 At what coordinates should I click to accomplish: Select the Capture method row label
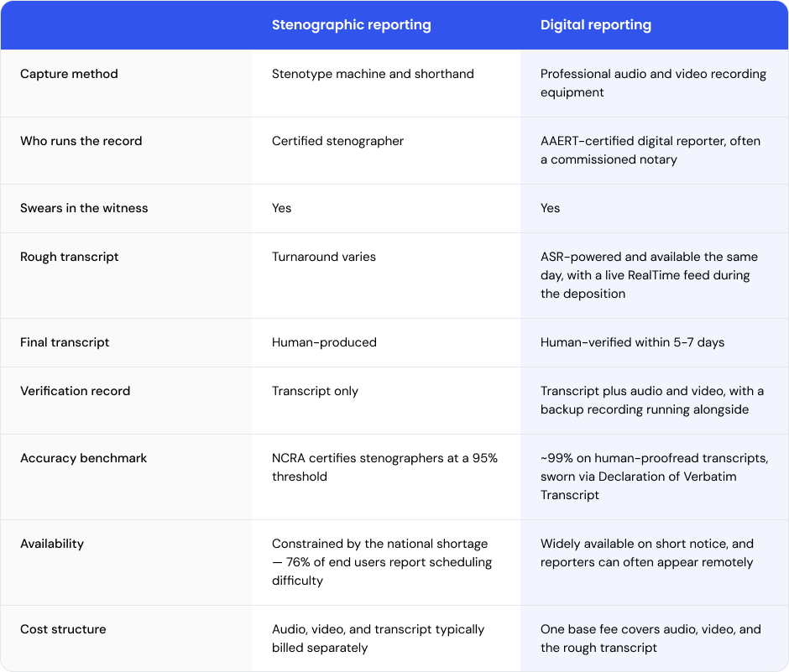point(69,74)
